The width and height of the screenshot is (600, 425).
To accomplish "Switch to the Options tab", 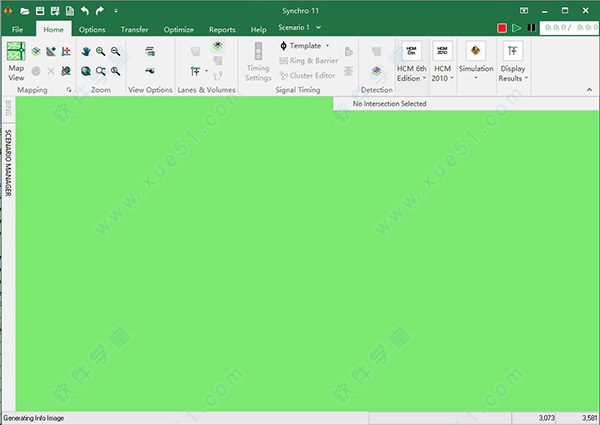I will coord(92,29).
